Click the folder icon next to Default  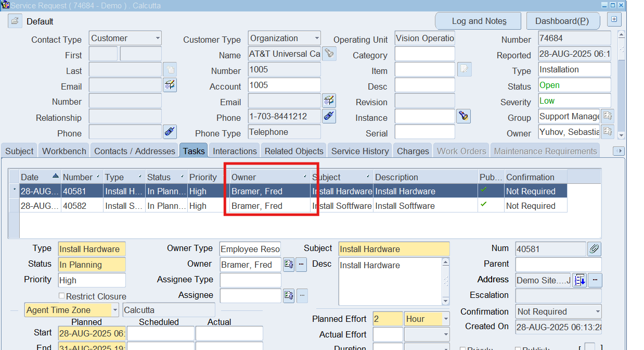pos(15,21)
